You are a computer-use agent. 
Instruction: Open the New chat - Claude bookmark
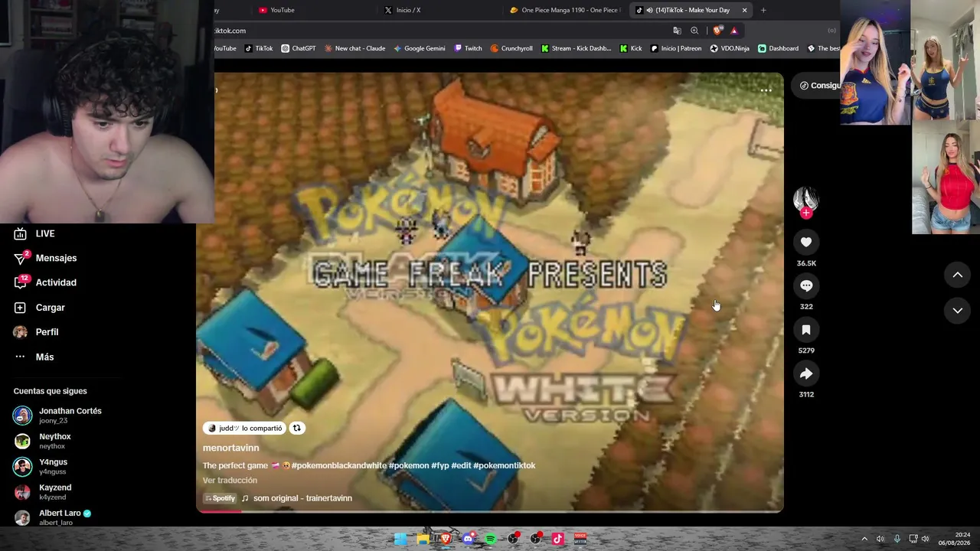[x=354, y=48]
